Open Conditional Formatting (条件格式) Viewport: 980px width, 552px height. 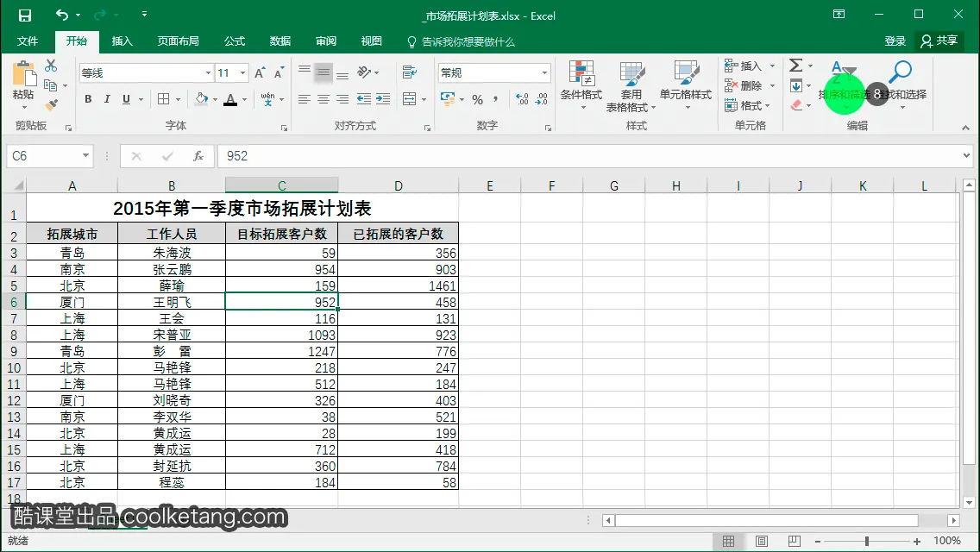click(581, 85)
